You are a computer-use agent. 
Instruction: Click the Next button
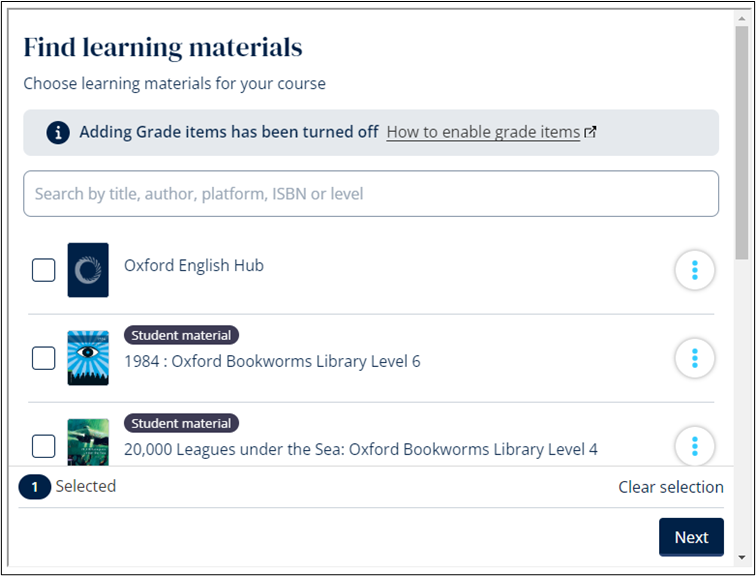pos(691,537)
